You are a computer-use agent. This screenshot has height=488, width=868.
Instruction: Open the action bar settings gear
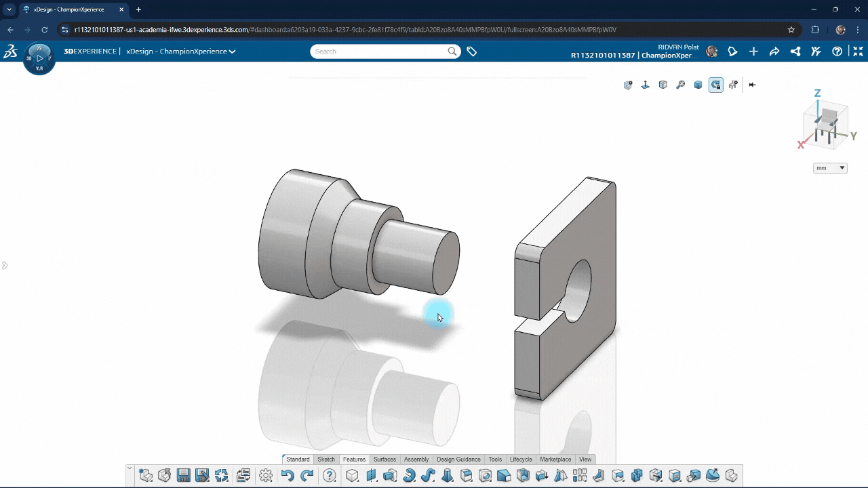click(x=266, y=475)
